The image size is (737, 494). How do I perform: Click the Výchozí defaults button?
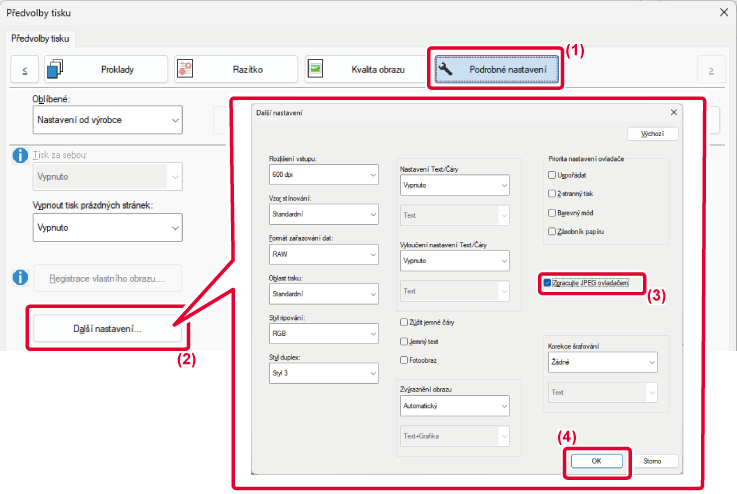[652, 133]
